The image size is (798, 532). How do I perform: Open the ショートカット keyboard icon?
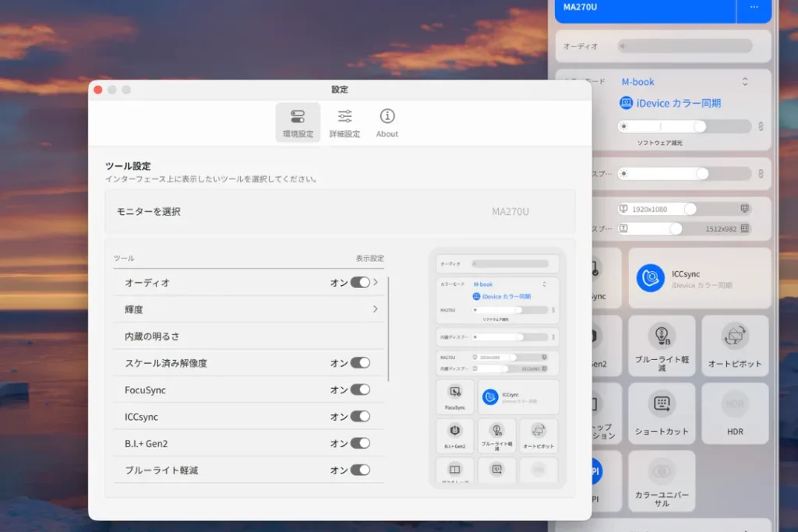(x=662, y=403)
